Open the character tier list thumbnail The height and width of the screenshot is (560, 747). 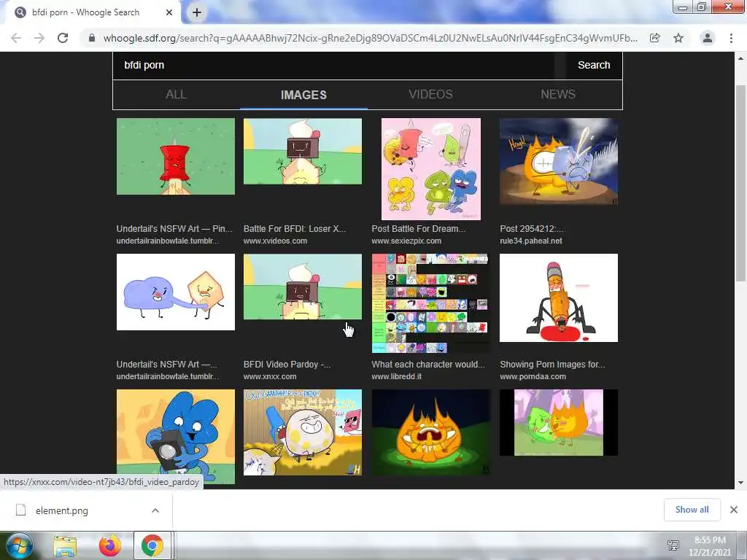[x=430, y=303]
